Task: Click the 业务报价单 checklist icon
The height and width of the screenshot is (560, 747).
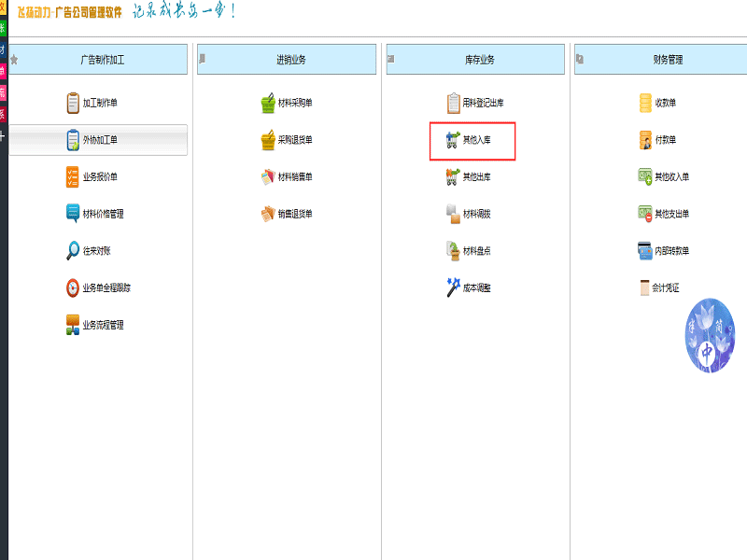Action: pyautogui.click(x=73, y=176)
